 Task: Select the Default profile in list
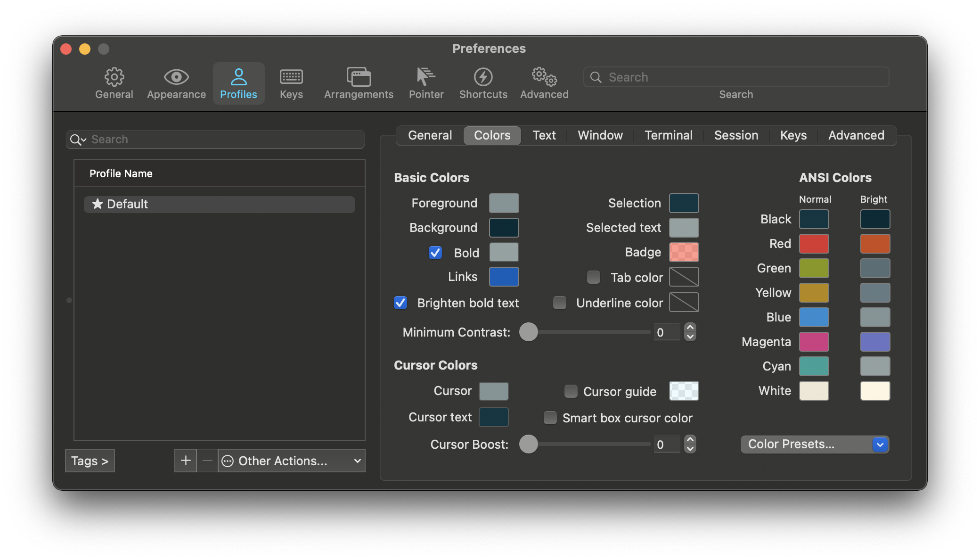(x=219, y=204)
